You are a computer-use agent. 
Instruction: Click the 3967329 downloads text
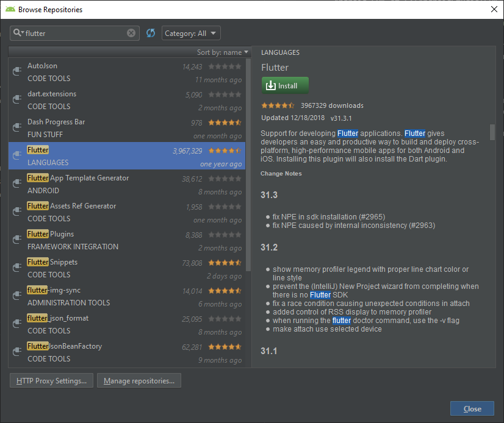332,105
